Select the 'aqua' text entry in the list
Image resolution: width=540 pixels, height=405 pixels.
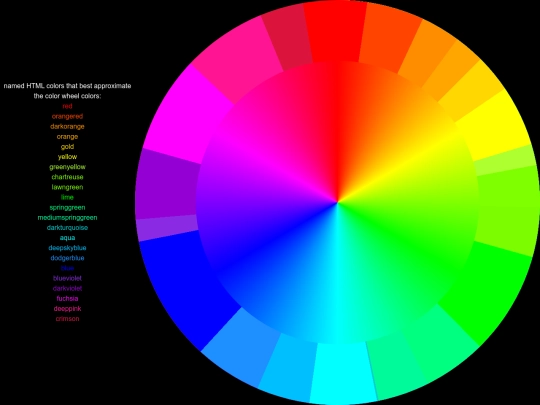coord(68,238)
